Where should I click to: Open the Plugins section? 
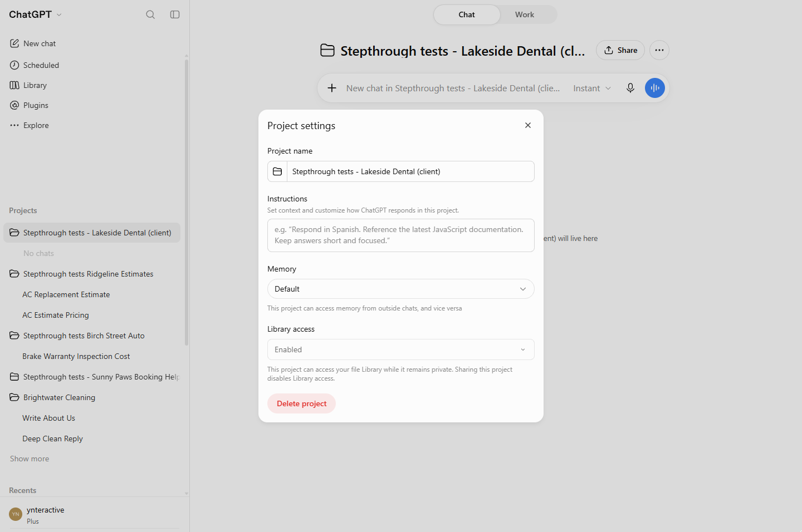click(x=30, y=105)
